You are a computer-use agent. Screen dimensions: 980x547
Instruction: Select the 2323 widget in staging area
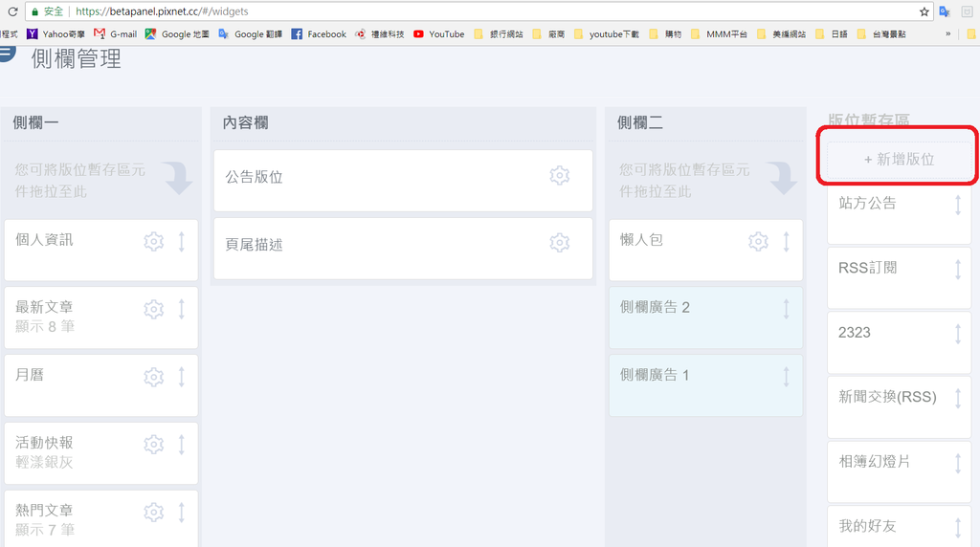(x=899, y=342)
